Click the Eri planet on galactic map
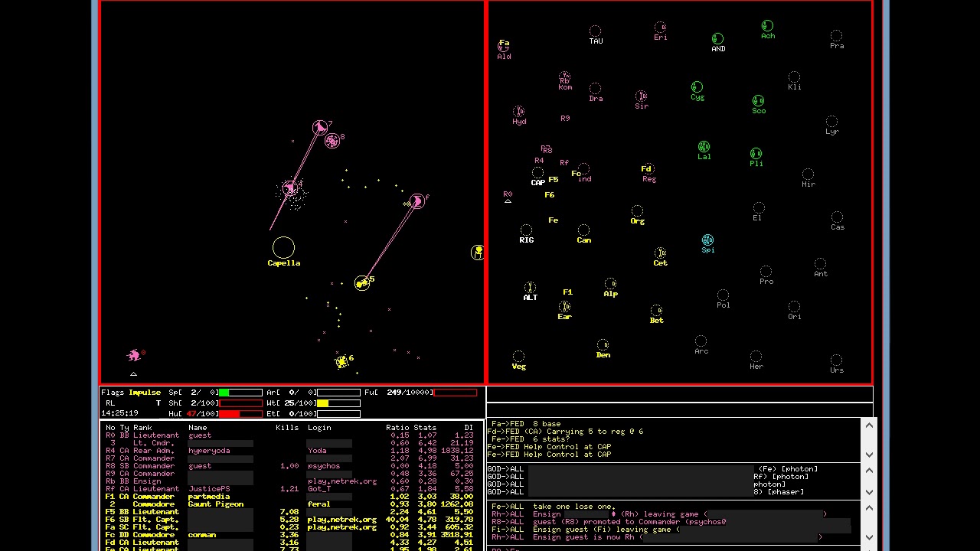The height and width of the screenshot is (551, 980). click(660, 28)
